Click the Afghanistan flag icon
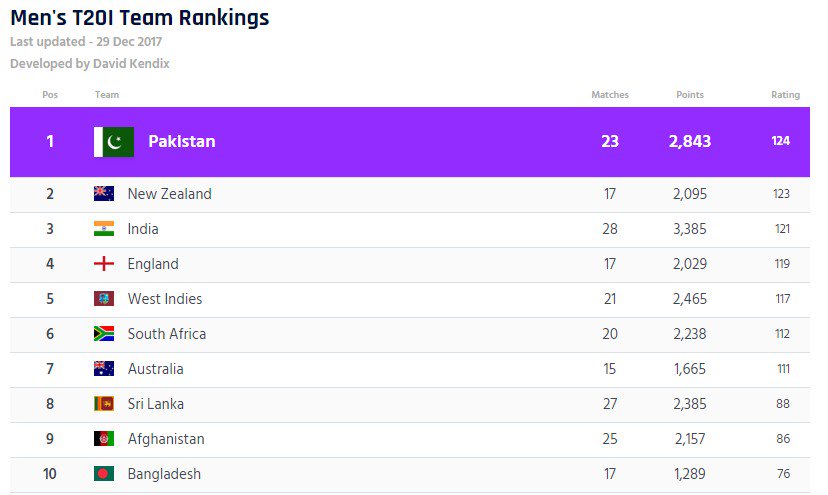The image size is (828, 495). point(104,438)
